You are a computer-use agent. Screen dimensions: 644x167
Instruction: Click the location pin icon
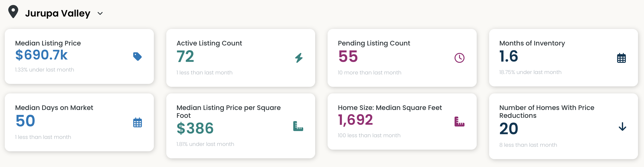pos(13,12)
